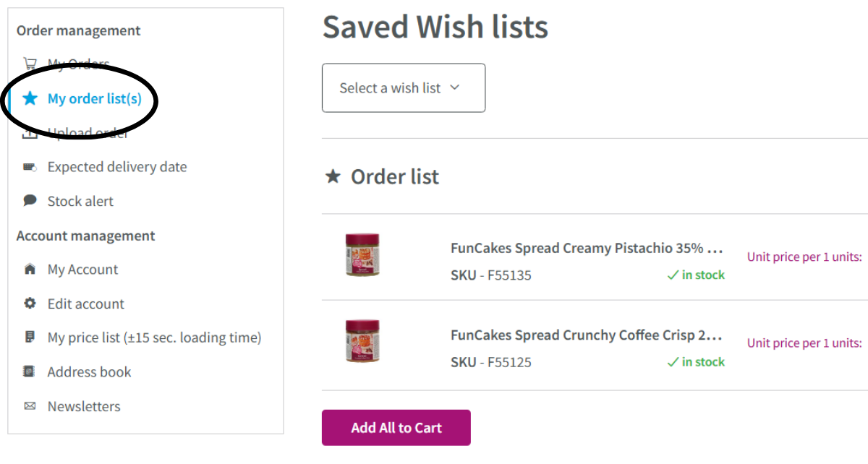Navigate to Edit account settings
Screen dimensions: 868x464
pyautogui.click(x=86, y=304)
